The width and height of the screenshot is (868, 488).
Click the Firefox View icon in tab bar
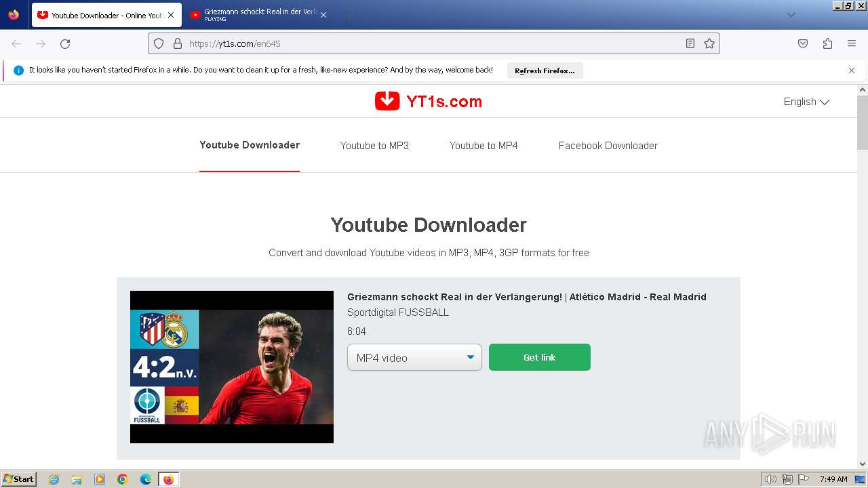tap(14, 14)
